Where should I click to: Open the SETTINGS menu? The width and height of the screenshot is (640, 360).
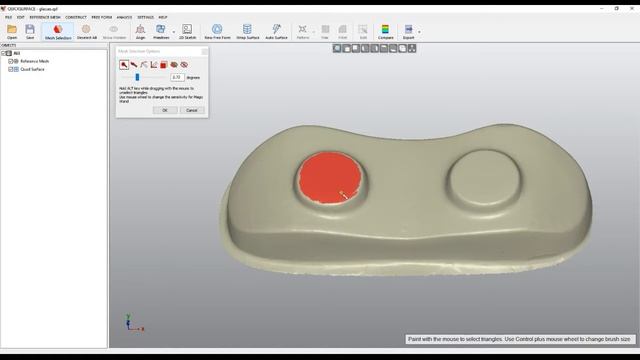coord(146,17)
